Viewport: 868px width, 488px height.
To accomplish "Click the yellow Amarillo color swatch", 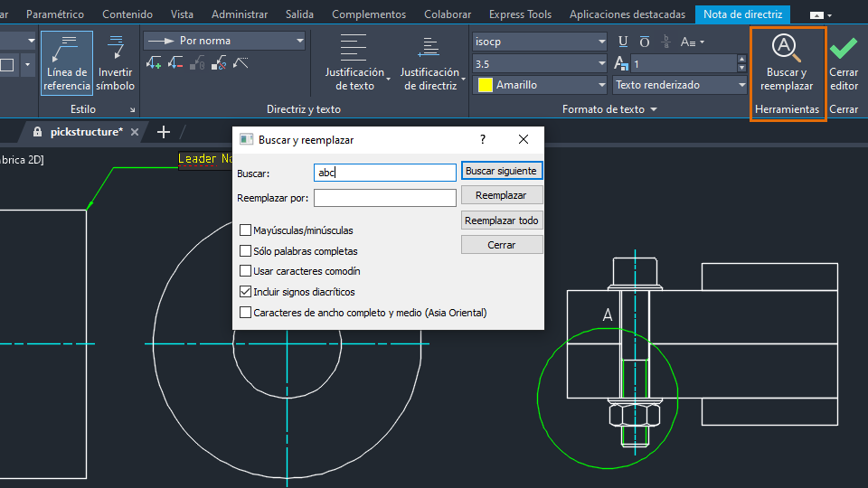I will pos(486,85).
